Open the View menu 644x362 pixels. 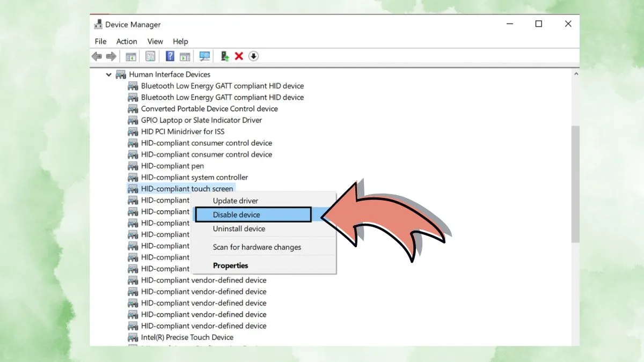coord(155,41)
